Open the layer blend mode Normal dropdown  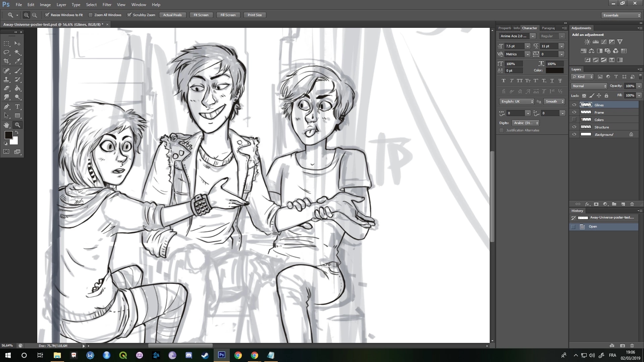589,86
